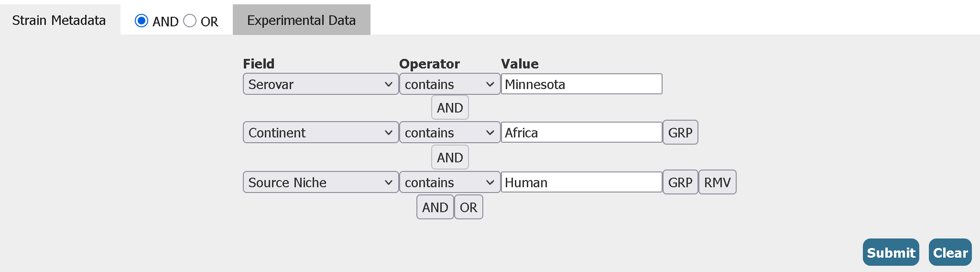Open the operator dropdown for the Continent row
Screen dimensions: 980x272
click(x=449, y=133)
